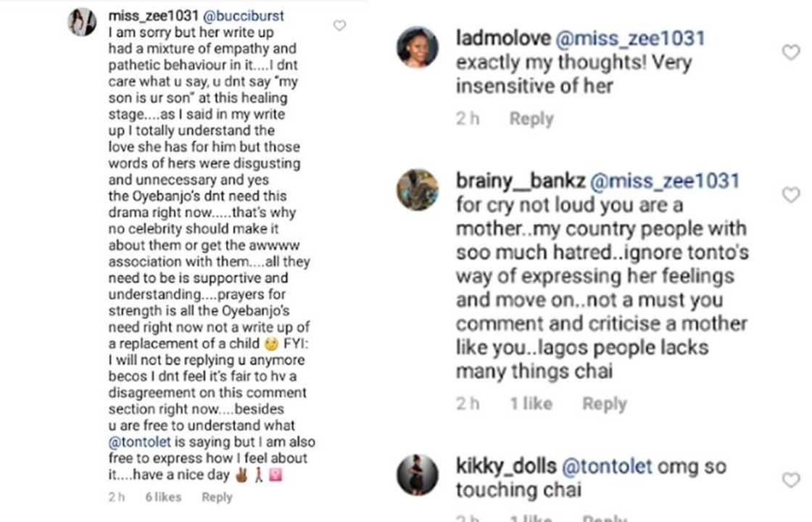Image resolution: width=812 pixels, height=522 pixels.
Task: Open ladmolove's profile picture
Action: pyautogui.click(x=417, y=47)
